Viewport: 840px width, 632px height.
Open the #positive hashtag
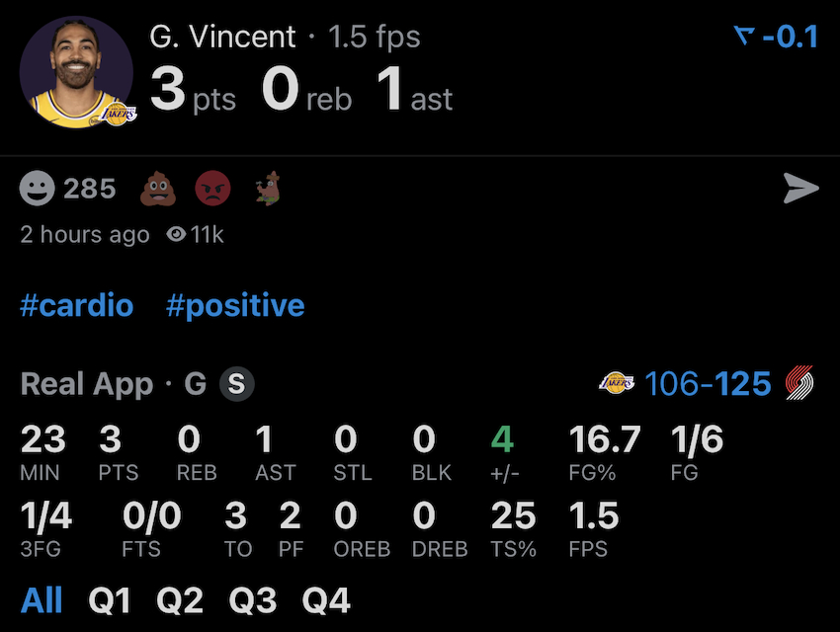(x=235, y=305)
